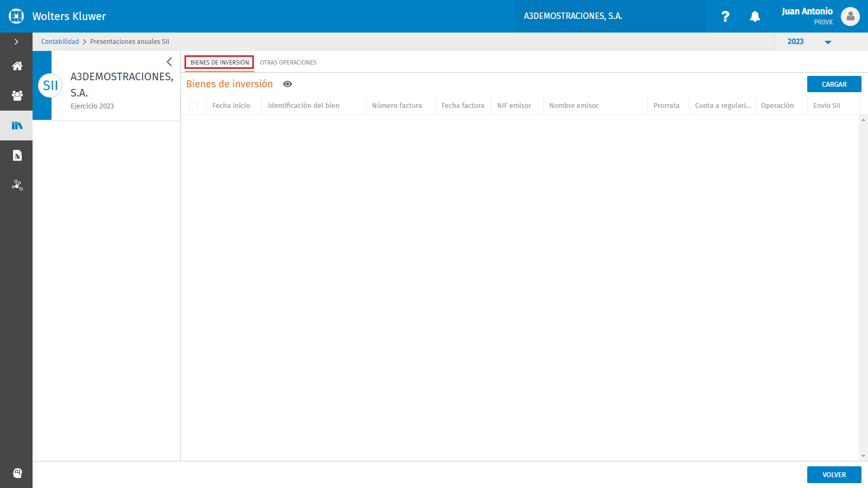The height and width of the screenshot is (488, 868).
Task: Open the Home icon in sidebar
Action: point(17,66)
